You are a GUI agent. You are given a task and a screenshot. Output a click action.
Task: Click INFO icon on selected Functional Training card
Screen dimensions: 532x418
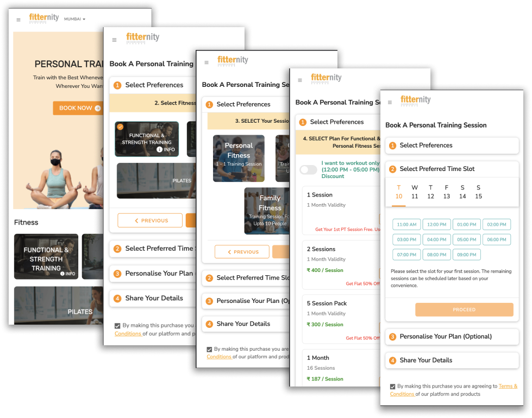pyautogui.click(x=166, y=149)
